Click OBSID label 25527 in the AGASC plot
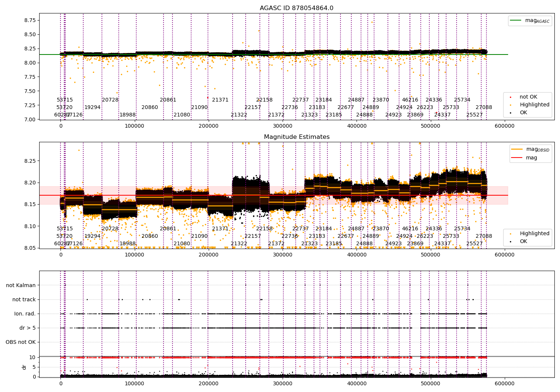The image size is (560, 392). pyautogui.click(x=475, y=115)
